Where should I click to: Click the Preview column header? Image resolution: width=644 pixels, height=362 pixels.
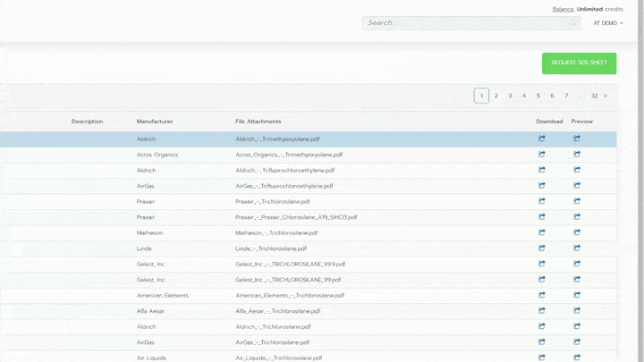[582, 122]
